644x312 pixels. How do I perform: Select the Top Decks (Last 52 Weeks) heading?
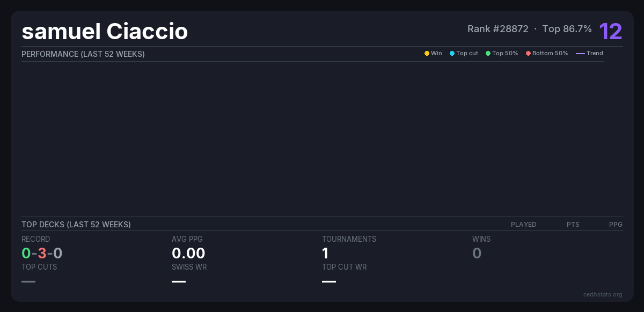point(76,225)
